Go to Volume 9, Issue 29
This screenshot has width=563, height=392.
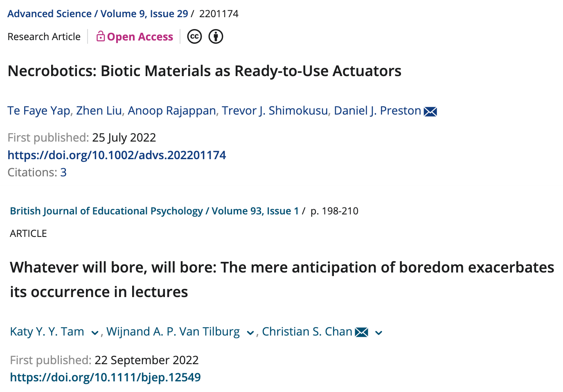144,14
